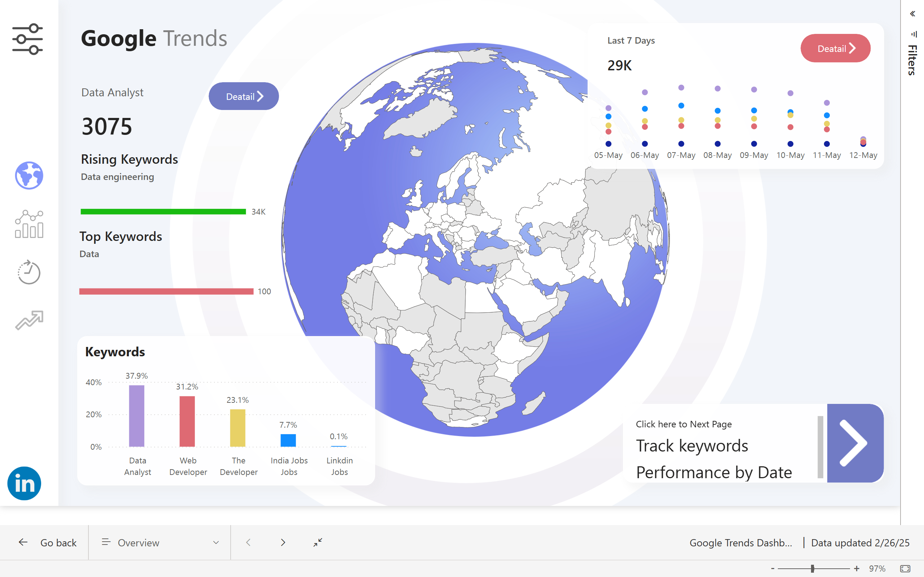Viewport: 924px width, 577px height.
Task: Click the Next Page arrow tile
Action: pos(855,443)
